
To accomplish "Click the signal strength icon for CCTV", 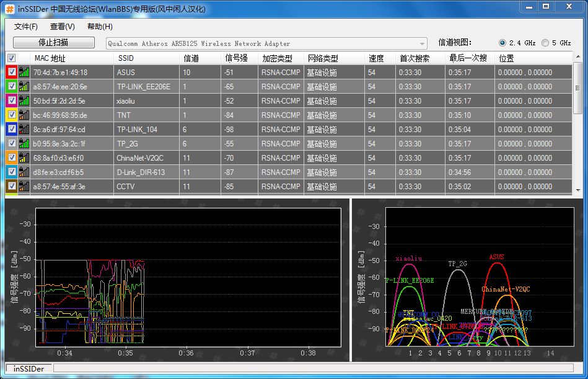I will click(24, 186).
